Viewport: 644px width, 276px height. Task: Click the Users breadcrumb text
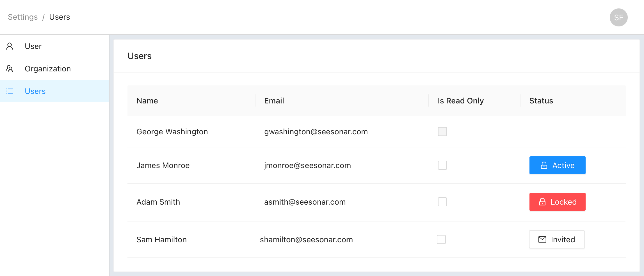point(60,17)
